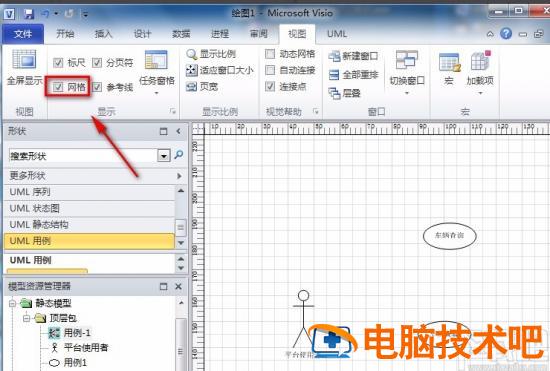Switch to the Insert (插入) tab
Screen dimensions: 550x371
(103, 34)
